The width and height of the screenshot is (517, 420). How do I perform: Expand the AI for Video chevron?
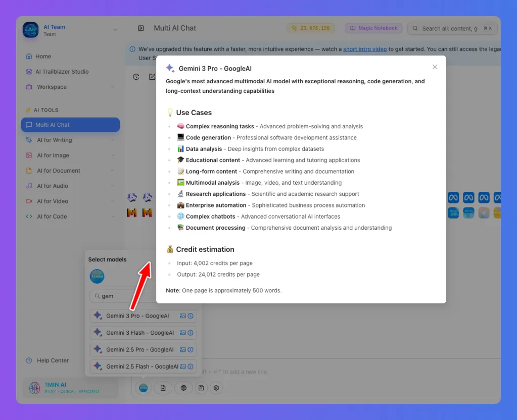(113, 201)
